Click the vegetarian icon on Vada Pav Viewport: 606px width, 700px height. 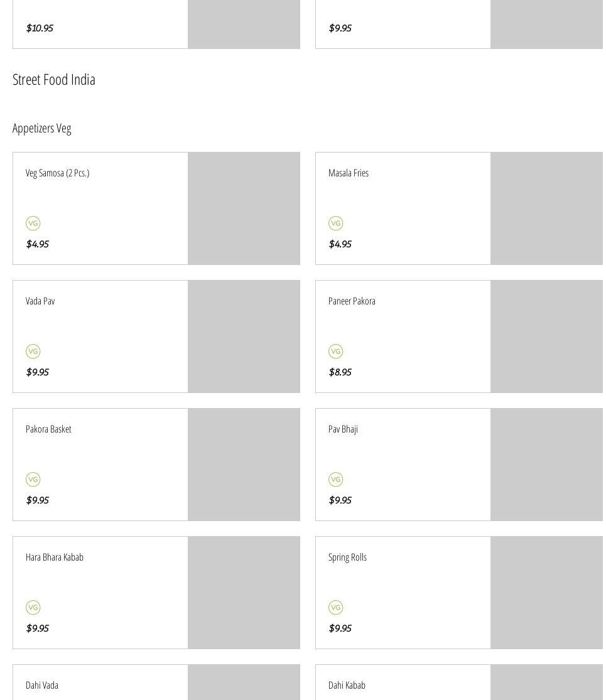33,351
